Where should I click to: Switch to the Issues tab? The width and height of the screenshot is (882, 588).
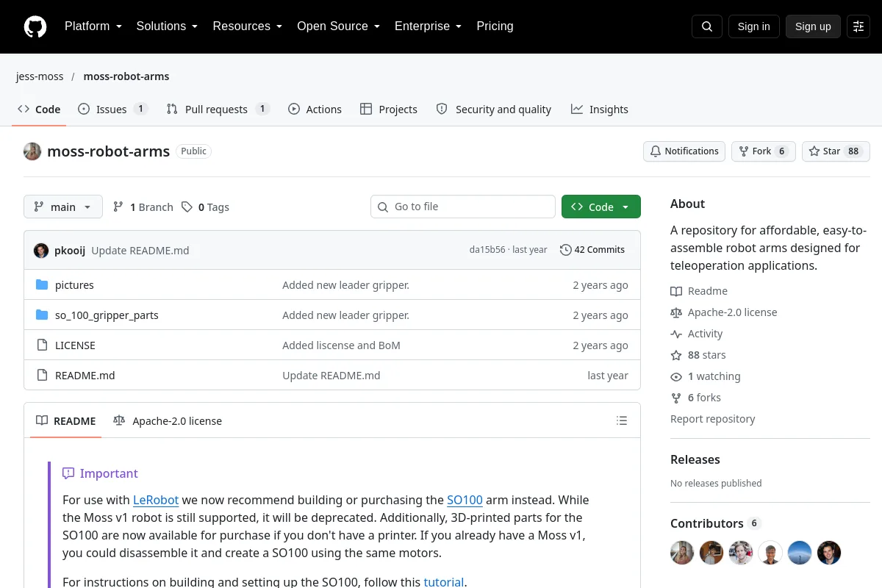point(113,109)
